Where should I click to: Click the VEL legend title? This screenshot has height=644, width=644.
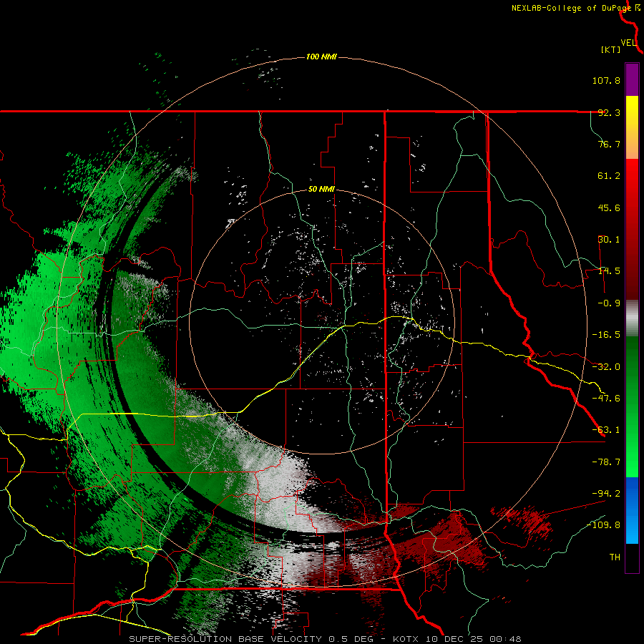[x=628, y=43]
